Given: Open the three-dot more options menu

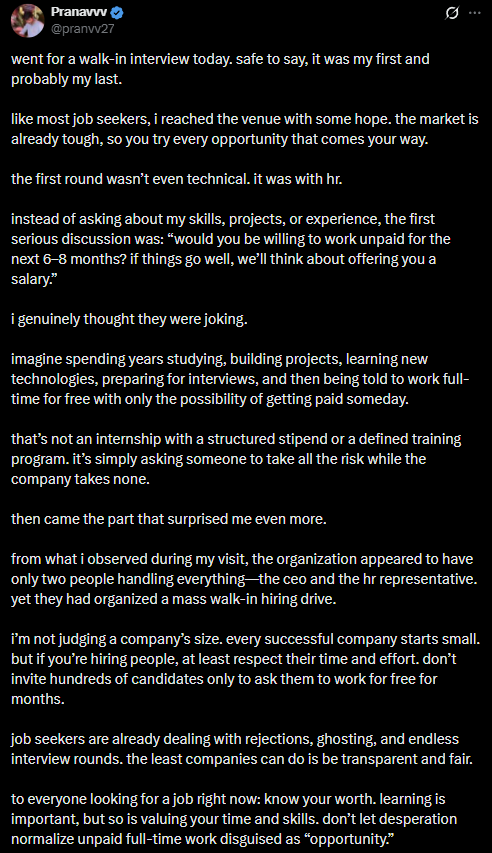Looking at the screenshot, I should pos(475,13).
